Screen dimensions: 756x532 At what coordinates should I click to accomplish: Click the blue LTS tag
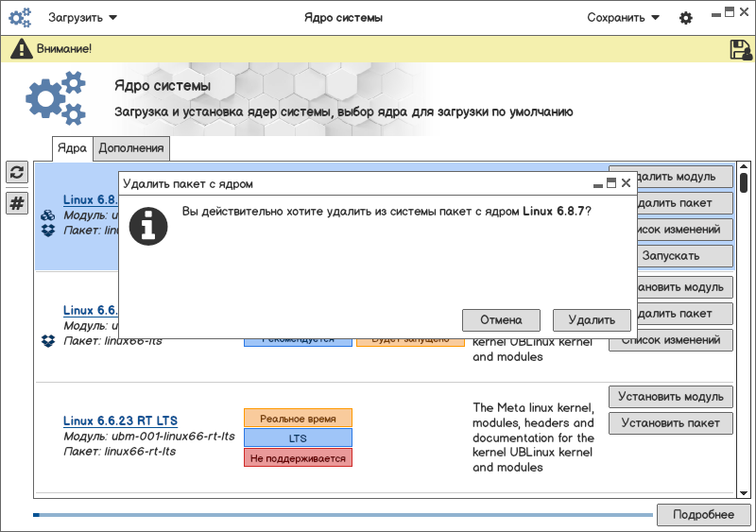pos(298,438)
